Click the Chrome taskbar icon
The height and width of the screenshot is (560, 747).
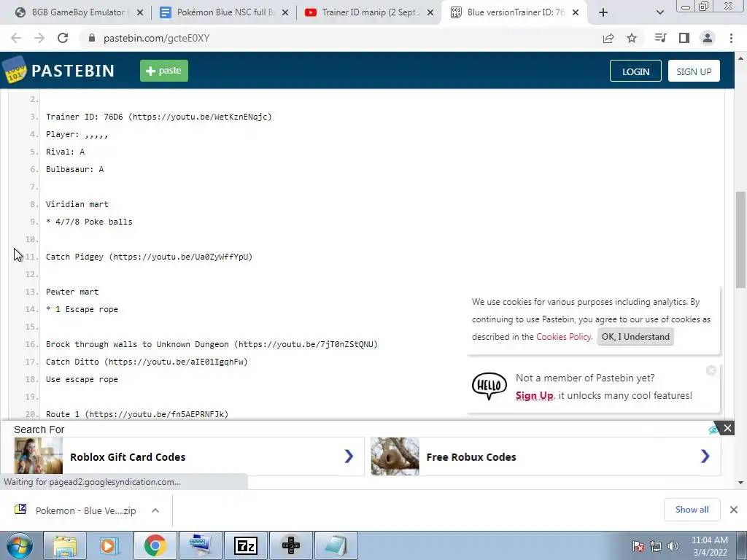[x=155, y=545]
